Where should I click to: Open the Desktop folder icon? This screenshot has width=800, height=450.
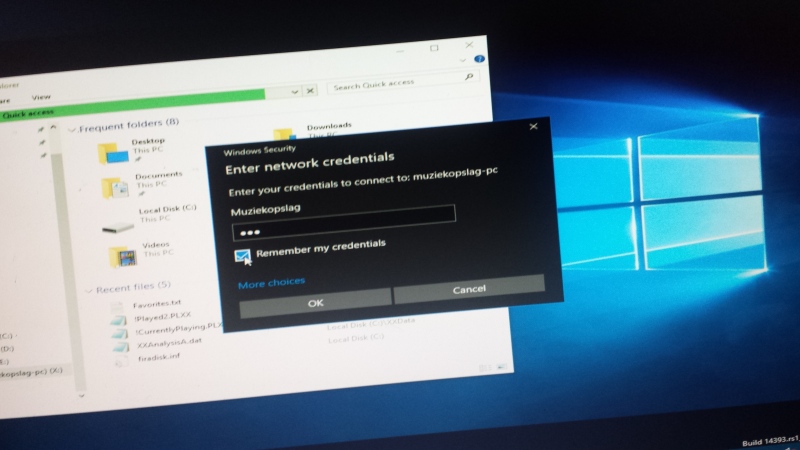(113, 153)
